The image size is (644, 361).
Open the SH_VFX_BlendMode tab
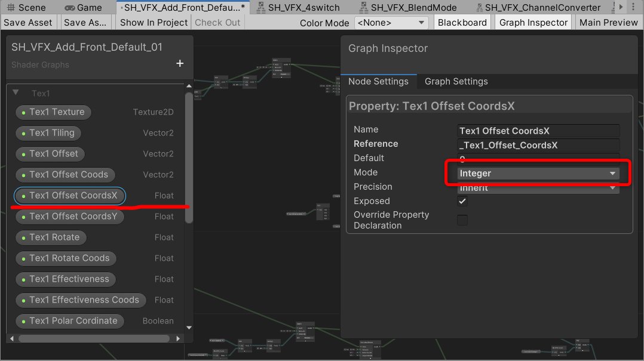408,7
